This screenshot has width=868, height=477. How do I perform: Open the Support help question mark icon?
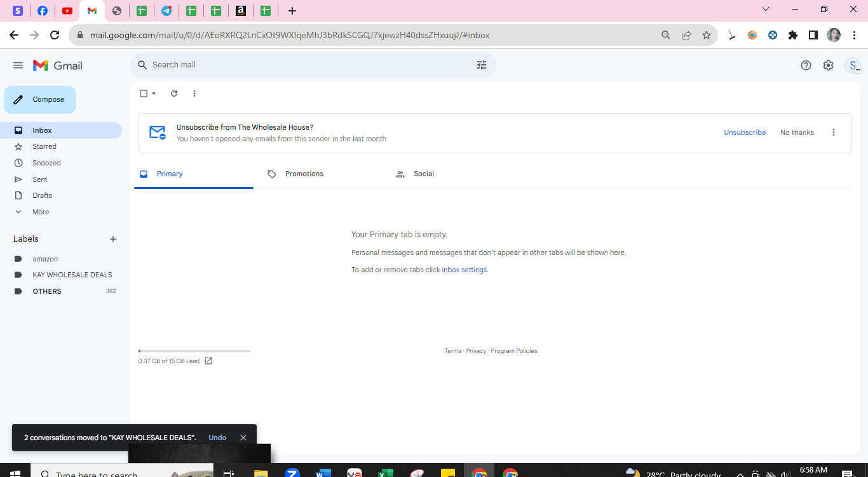point(806,65)
